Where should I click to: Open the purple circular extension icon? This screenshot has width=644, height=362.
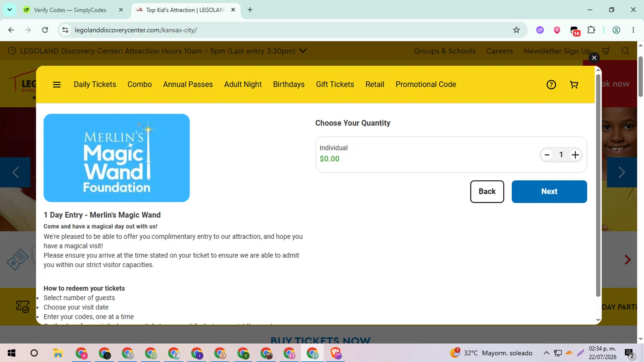click(540, 30)
